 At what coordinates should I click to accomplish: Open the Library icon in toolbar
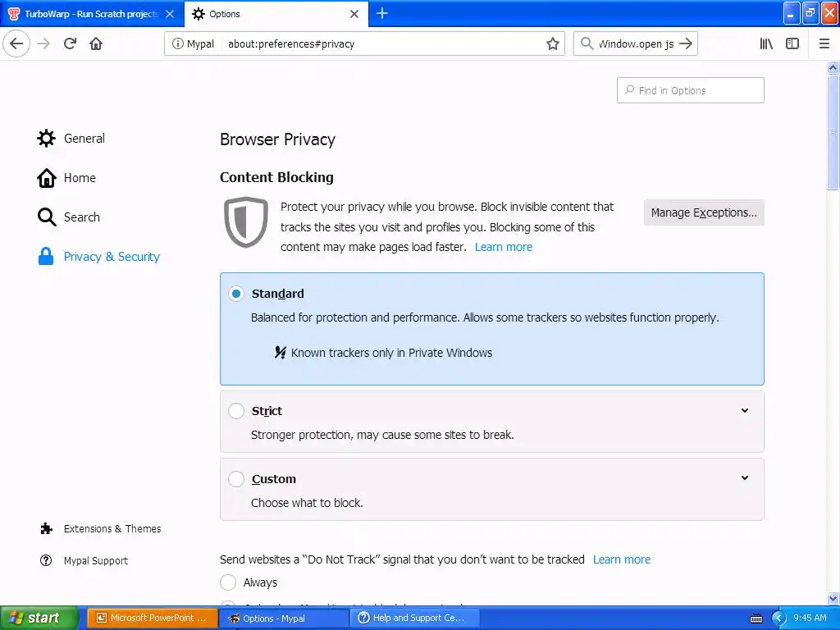pos(766,43)
